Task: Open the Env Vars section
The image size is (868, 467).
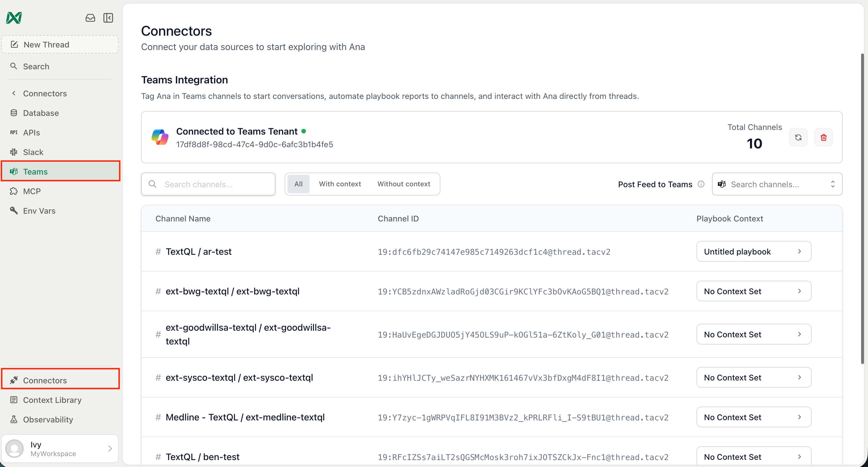Action: (60, 210)
